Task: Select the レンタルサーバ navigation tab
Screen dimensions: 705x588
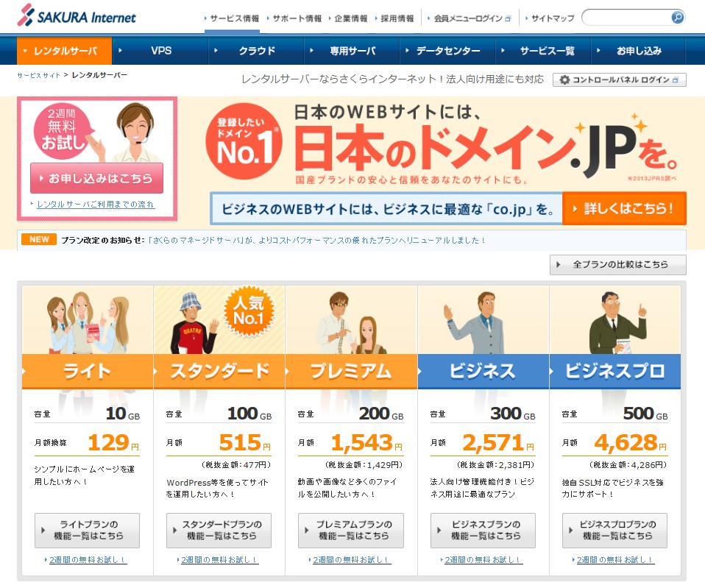Action: point(64,51)
